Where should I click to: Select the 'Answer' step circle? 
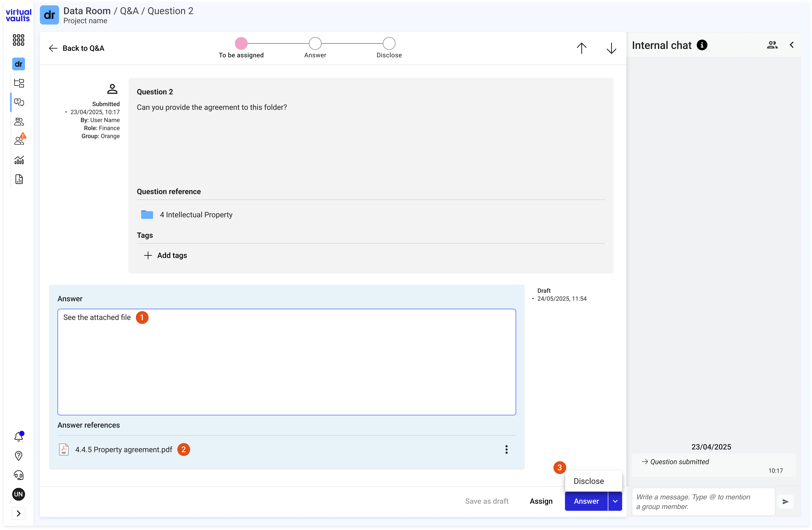point(315,43)
